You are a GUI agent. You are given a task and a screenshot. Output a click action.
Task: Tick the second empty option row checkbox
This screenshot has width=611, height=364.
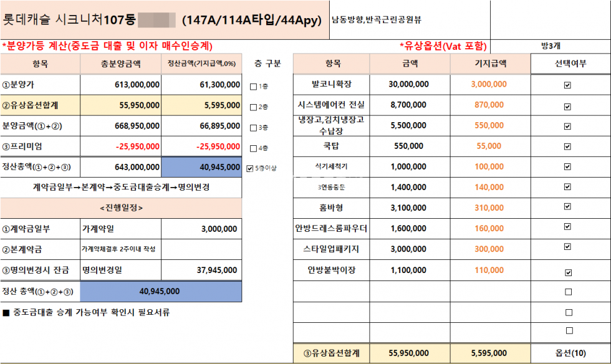569,312
